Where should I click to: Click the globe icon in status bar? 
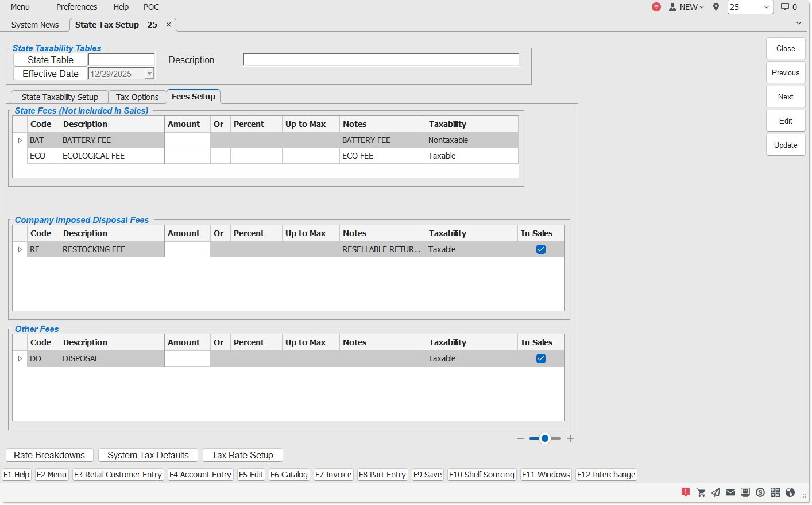(x=790, y=492)
